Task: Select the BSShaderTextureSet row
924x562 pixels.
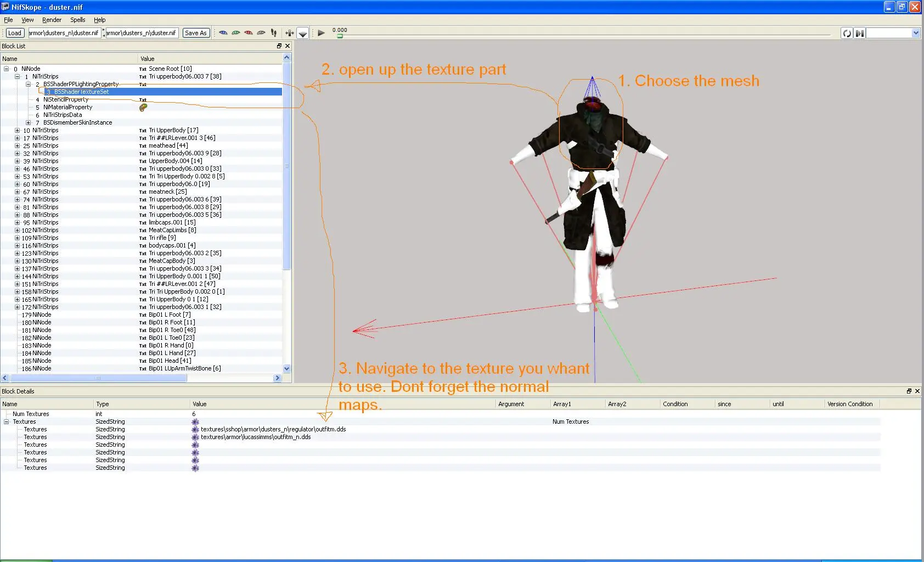Action: pos(163,92)
